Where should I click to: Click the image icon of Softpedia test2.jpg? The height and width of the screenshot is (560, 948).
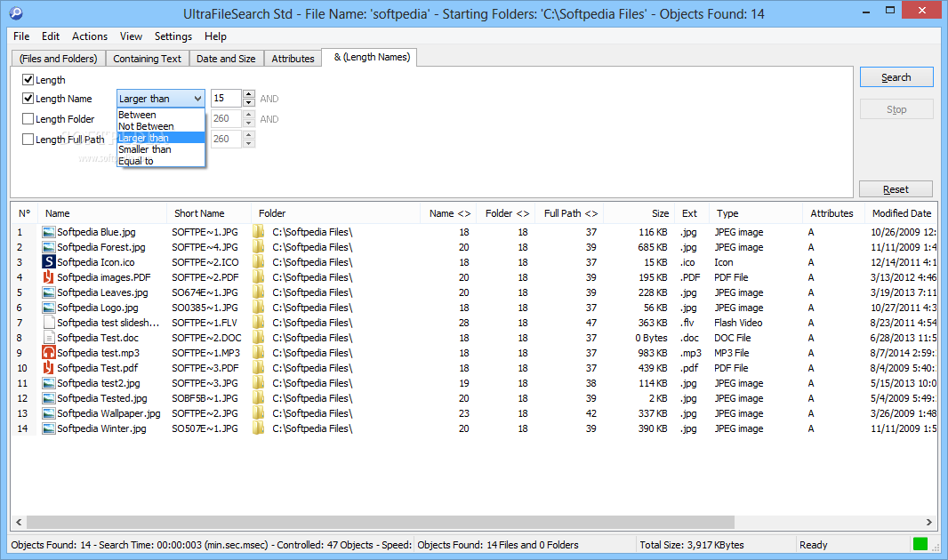(x=48, y=383)
